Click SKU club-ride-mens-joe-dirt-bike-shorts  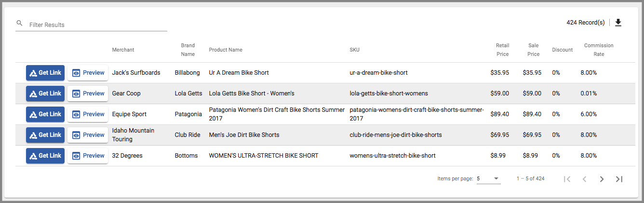point(396,135)
